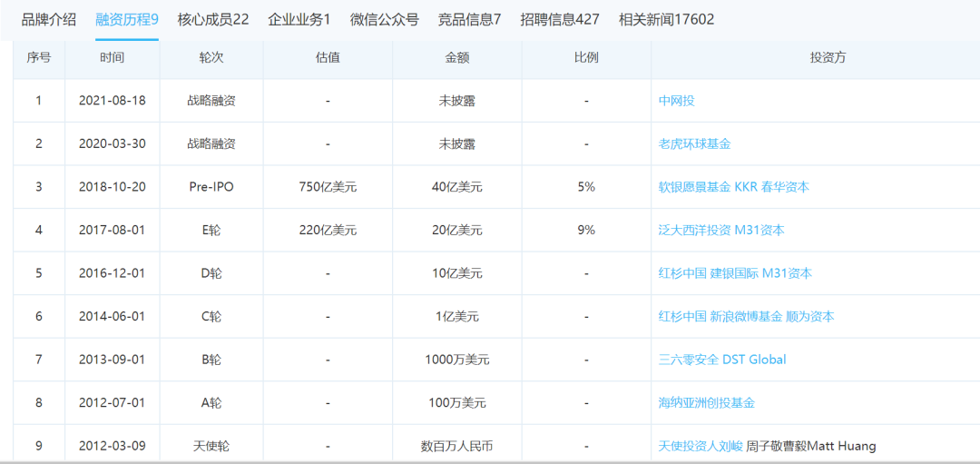Click the 5% ratio cell
This screenshot has width=980, height=464.
pos(586,187)
